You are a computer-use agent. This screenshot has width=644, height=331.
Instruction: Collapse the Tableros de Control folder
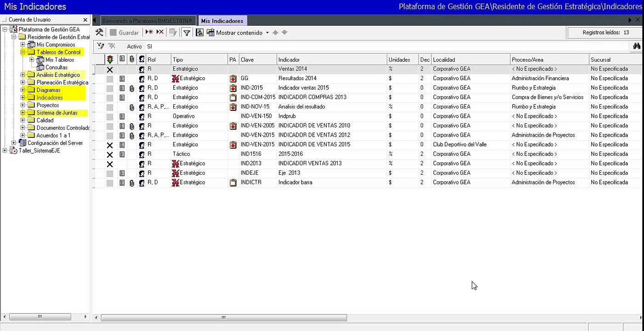(23, 52)
